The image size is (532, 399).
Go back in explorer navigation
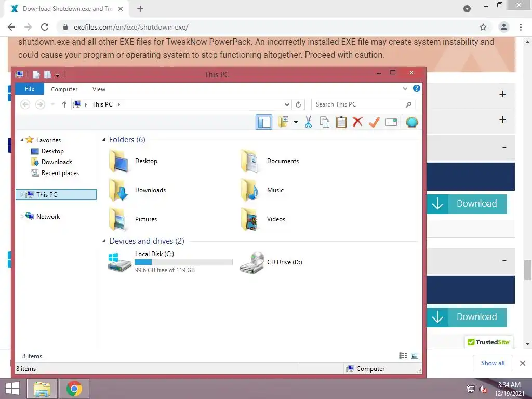[25, 104]
